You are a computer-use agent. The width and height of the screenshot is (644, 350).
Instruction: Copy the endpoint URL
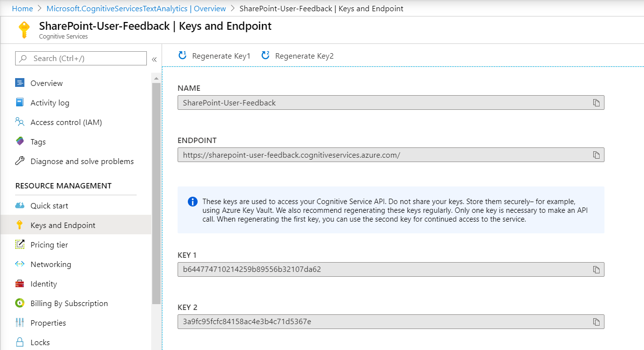pos(596,155)
